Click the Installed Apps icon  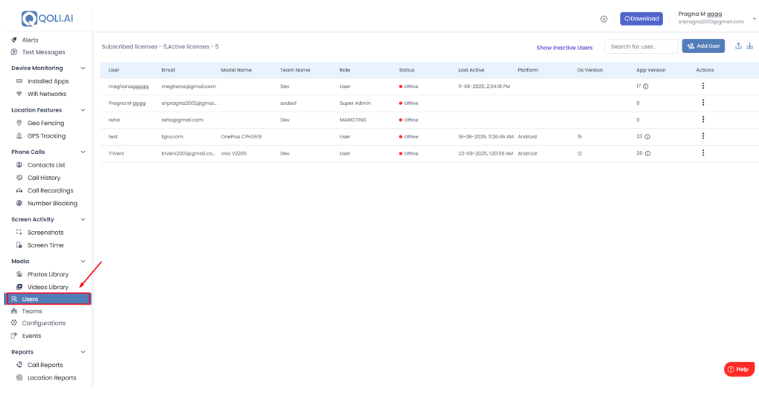coord(19,81)
